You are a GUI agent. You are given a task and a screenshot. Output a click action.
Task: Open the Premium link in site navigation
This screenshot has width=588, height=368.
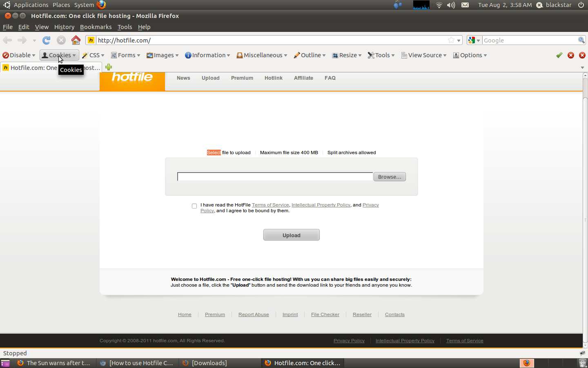[x=242, y=78]
